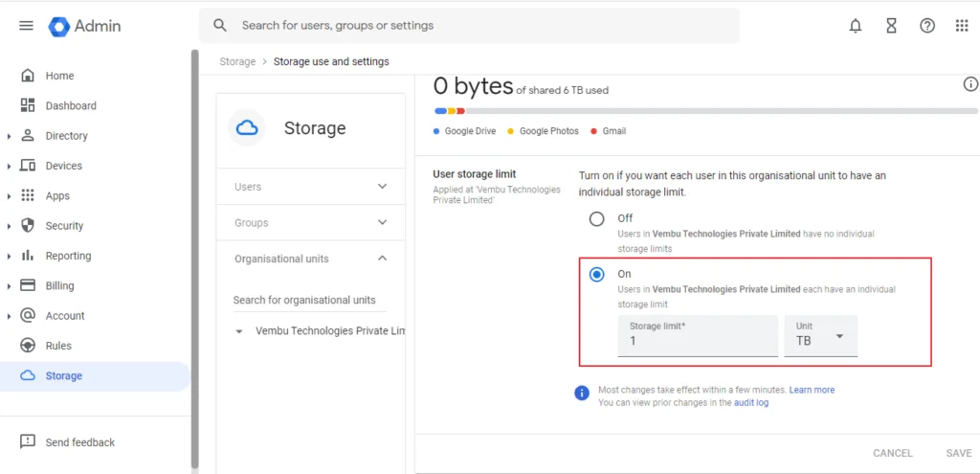
Task: Expand the Devices sidebar arrow
Action: point(10,167)
